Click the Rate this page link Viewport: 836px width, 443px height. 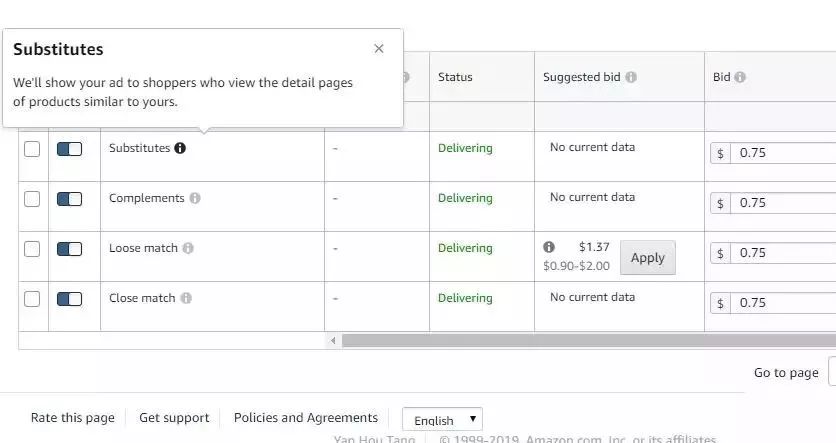pos(73,418)
